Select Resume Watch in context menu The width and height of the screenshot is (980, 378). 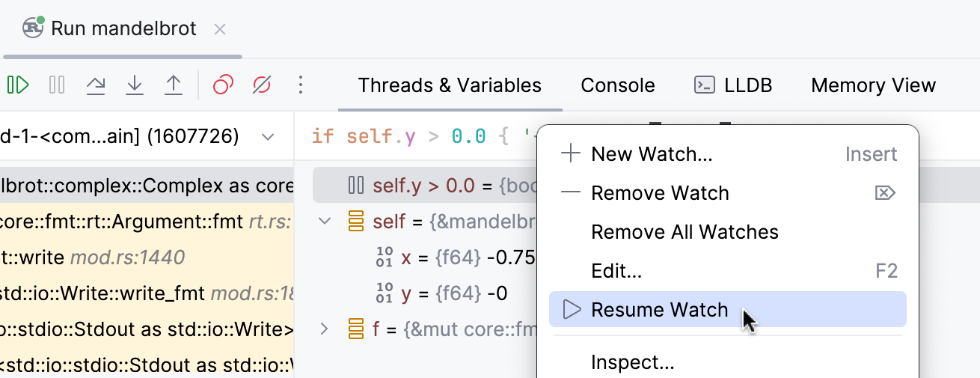click(x=659, y=310)
